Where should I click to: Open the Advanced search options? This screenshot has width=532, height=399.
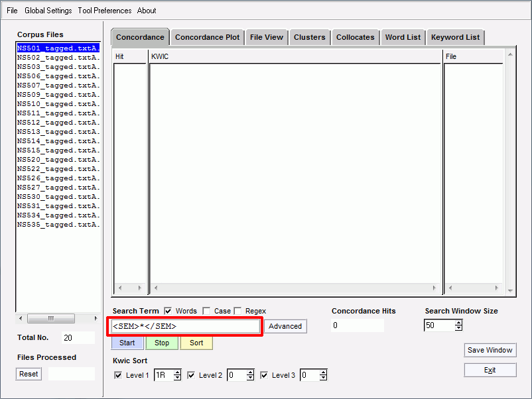pyautogui.click(x=285, y=326)
